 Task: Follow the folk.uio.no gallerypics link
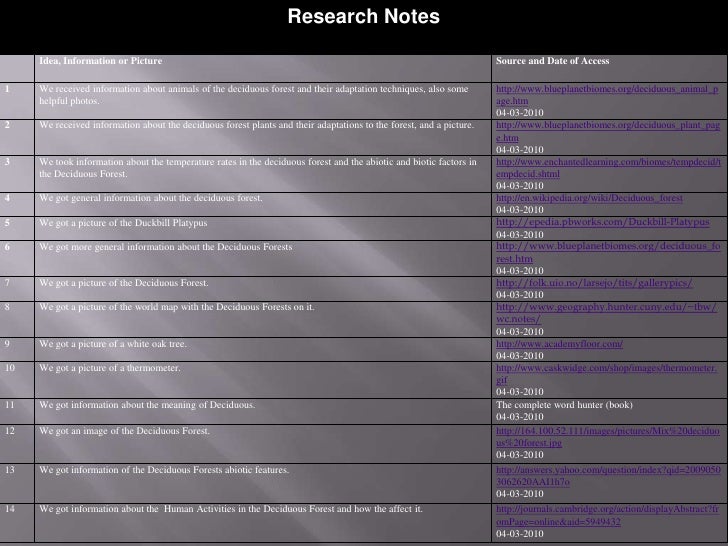click(x=594, y=283)
